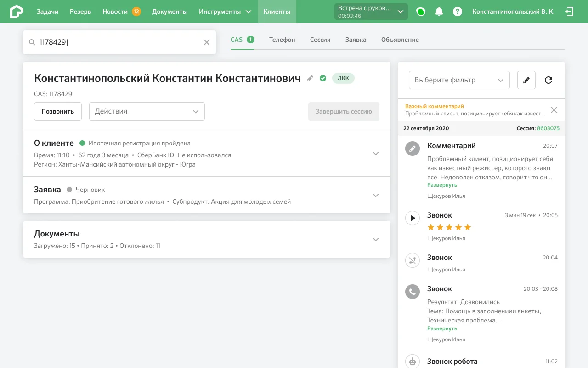The image size is (588, 368).
Task: Click the phone icon for 20:03 call
Action: pos(413,292)
